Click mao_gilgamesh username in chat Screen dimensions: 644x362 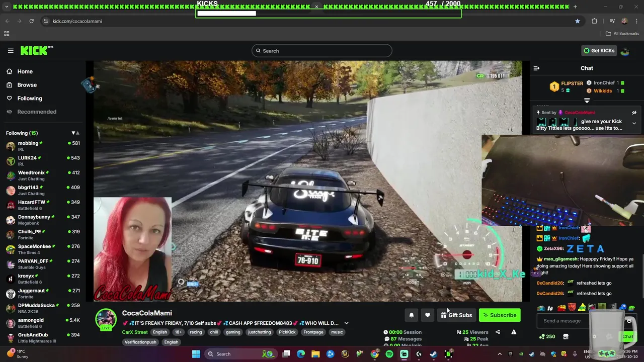[561, 259]
